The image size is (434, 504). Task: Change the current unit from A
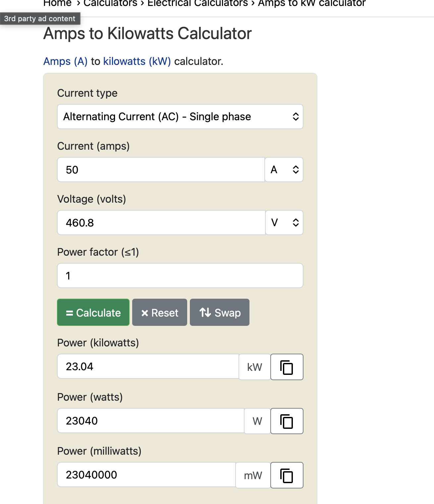pyautogui.click(x=284, y=170)
